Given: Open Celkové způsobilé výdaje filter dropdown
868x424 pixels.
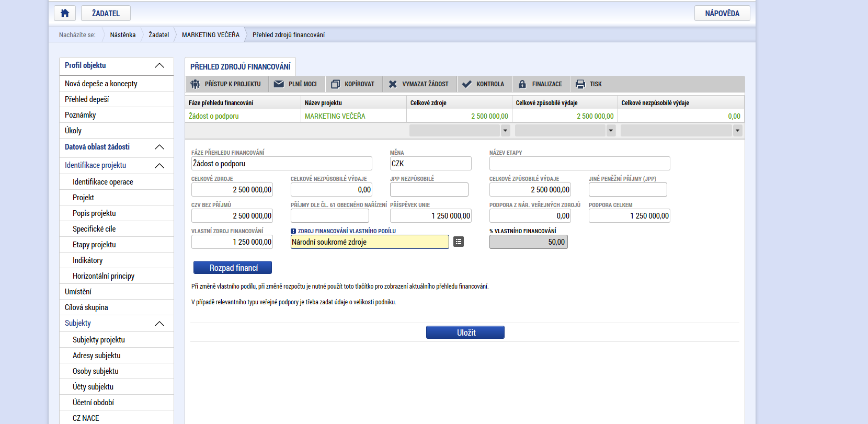Looking at the screenshot, I should pos(611,131).
